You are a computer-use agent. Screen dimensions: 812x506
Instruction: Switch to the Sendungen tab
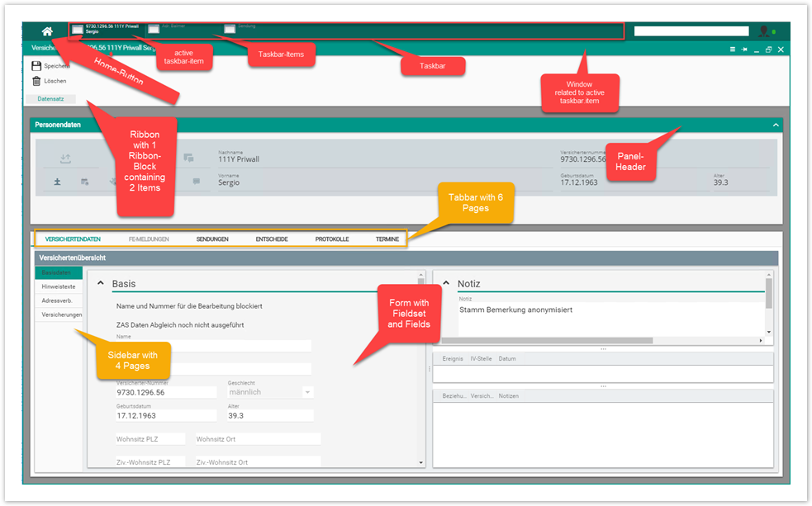coord(212,239)
